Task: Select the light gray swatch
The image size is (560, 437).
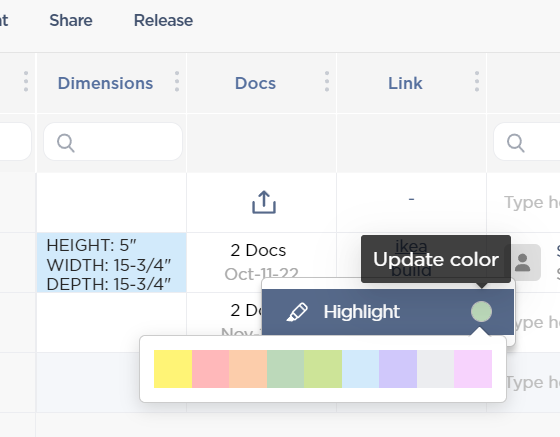Action: click(435, 369)
